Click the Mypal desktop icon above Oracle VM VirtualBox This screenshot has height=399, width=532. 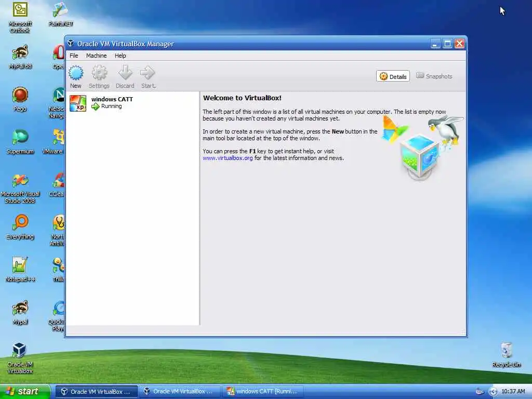[x=20, y=308]
